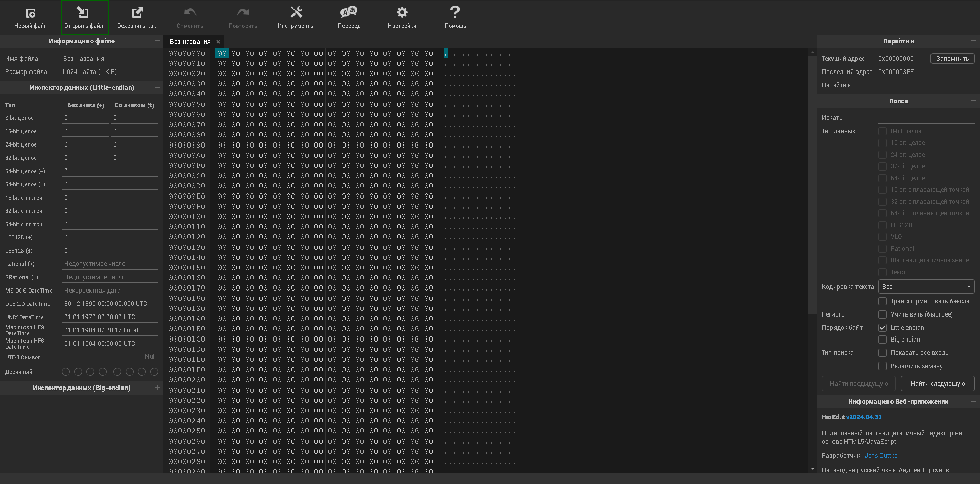Click the UTF-8 Символ value field
This screenshot has width=980, height=484.
110,357
